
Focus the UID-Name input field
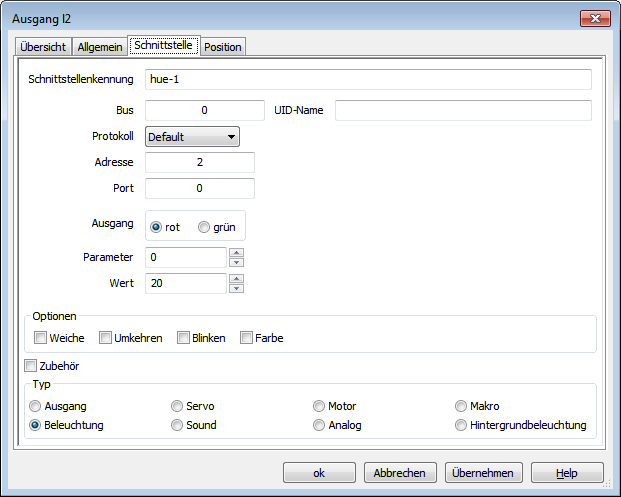(x=463, y=110)
